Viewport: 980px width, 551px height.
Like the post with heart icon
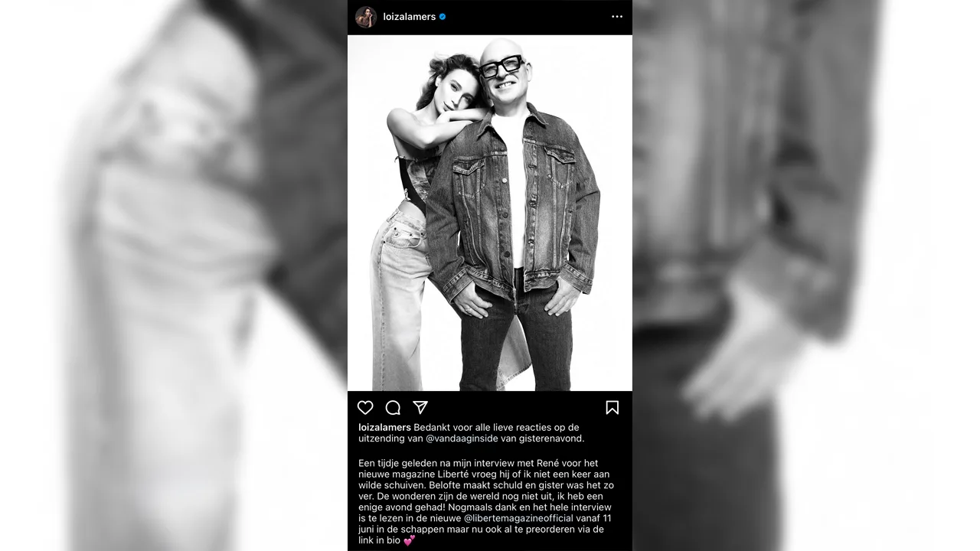[366, 407]
